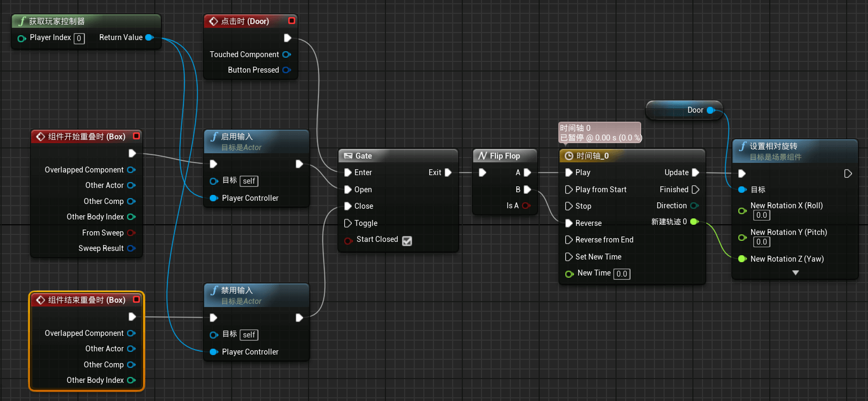
Task: Click 目标 pin on 设置相对旋转 node
Action: tap(743, 190)
